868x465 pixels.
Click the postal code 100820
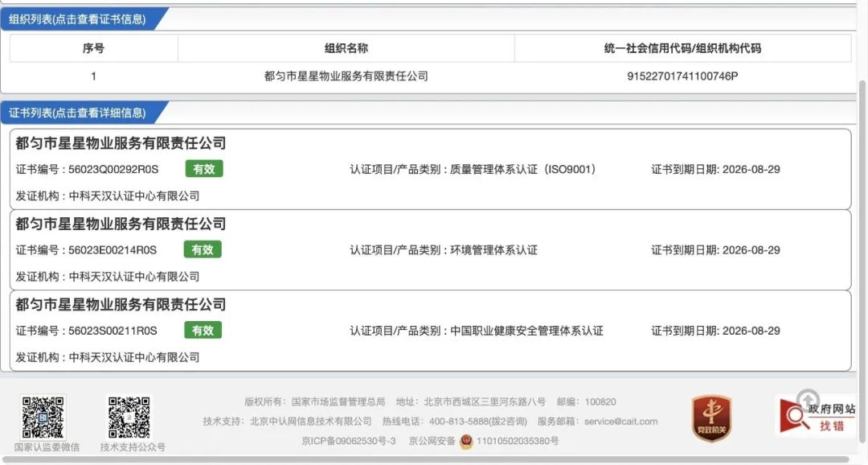tap(600, 401)
